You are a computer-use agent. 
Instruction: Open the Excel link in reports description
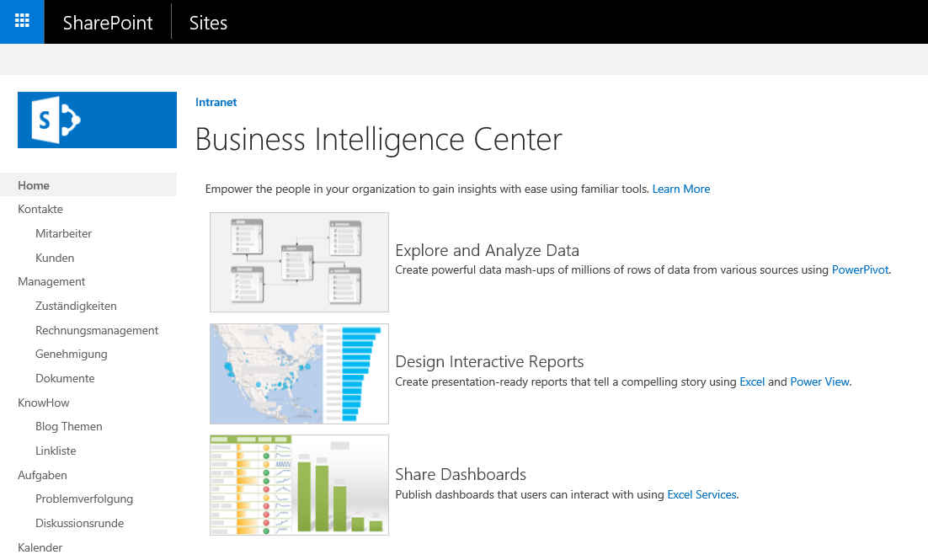click(x=752, y=381)
